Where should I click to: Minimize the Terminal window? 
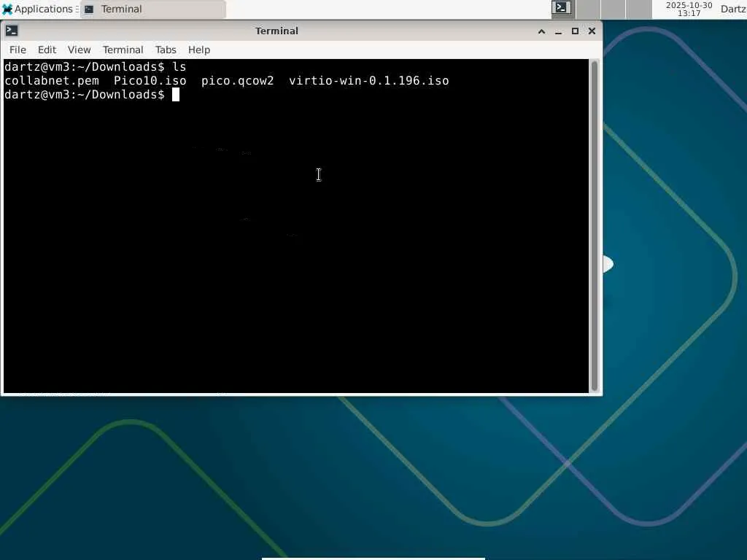pyautogui.click(x=558, y=31)
